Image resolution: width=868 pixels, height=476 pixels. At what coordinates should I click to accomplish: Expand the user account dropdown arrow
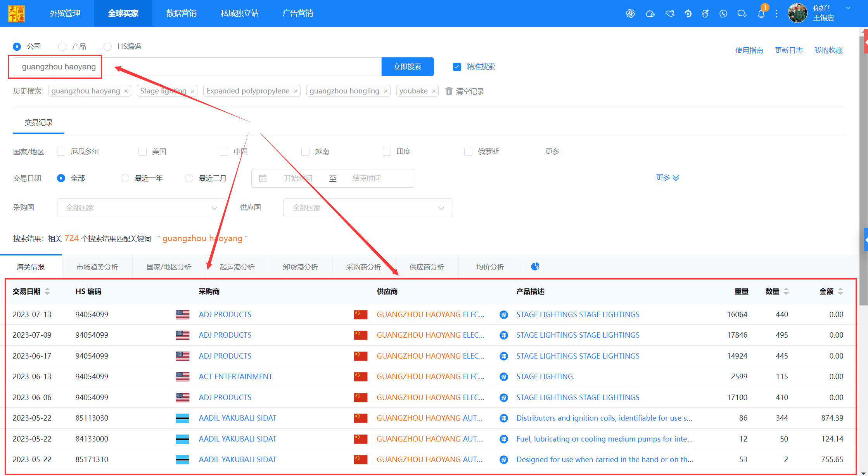pos(848,8)
